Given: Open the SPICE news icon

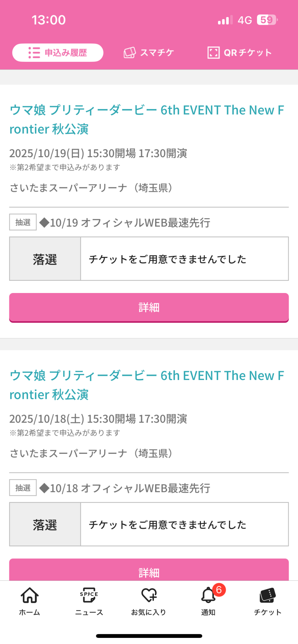Looking at the screenshot, I should click(x=89, y=595).
